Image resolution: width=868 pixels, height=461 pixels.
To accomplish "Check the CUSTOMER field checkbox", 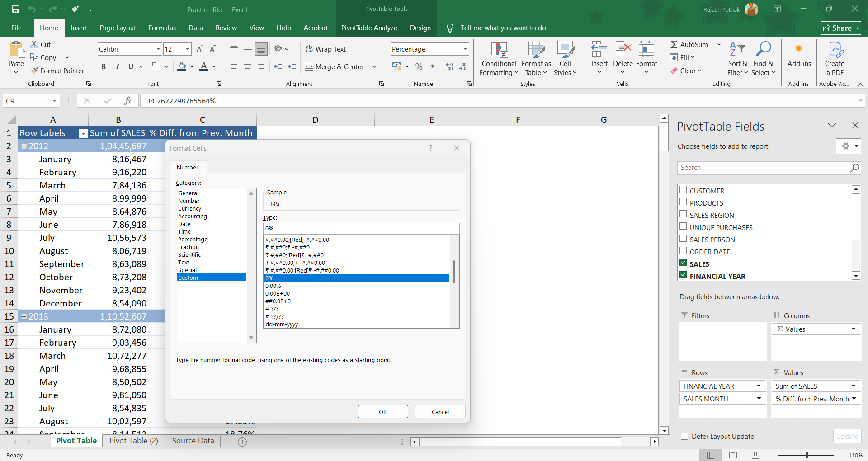I will coord(683,190).
